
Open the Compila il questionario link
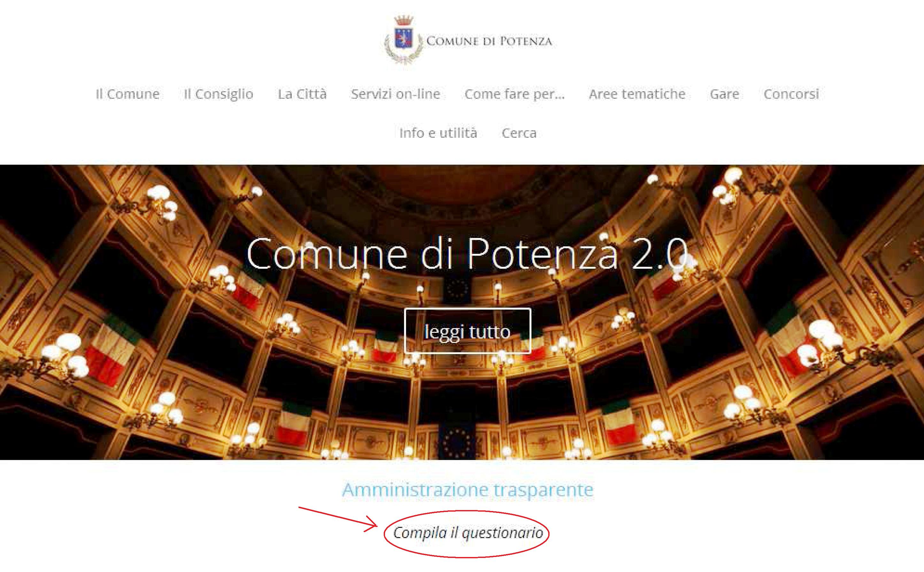(468, 533)
